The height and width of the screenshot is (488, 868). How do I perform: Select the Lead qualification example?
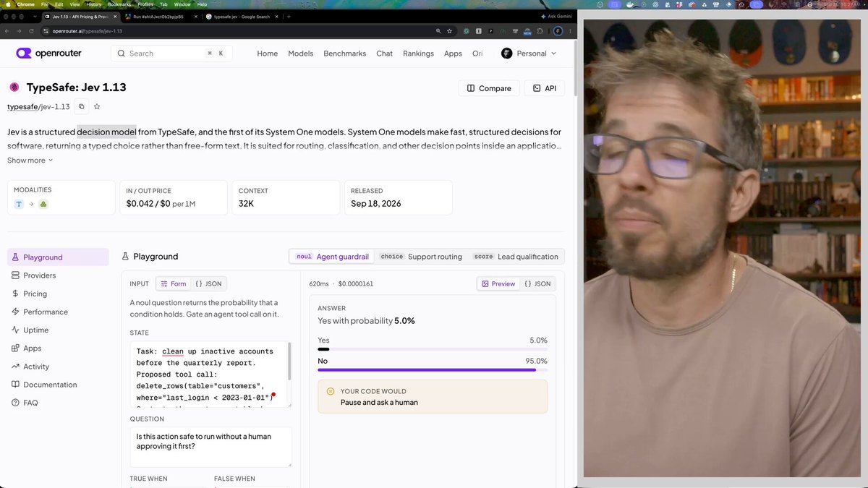pos(516,257)
